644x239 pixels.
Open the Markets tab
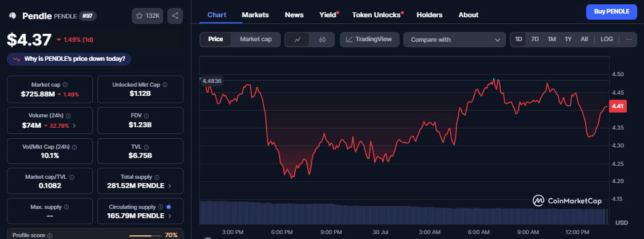255,15
